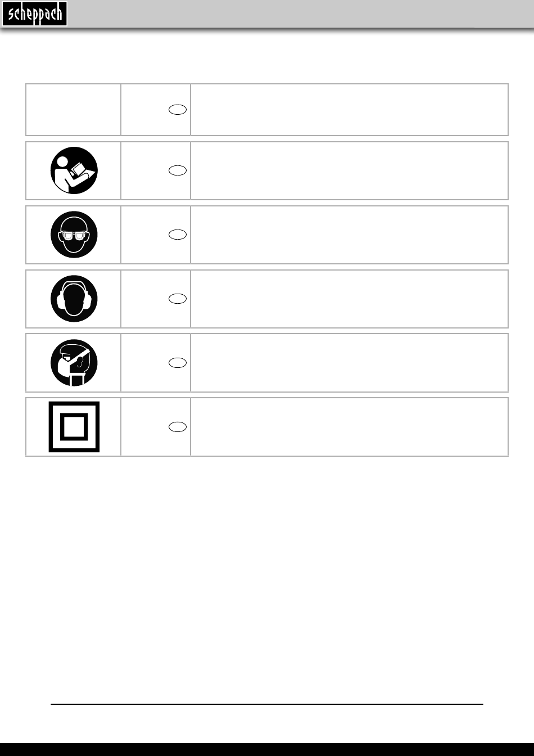Select the safety goggles symbol
This screenshot has width=534, height=756.
[74, 235]
